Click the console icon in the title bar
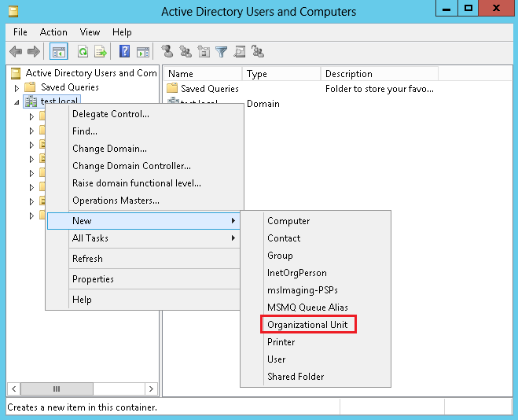 click(13, 12)
